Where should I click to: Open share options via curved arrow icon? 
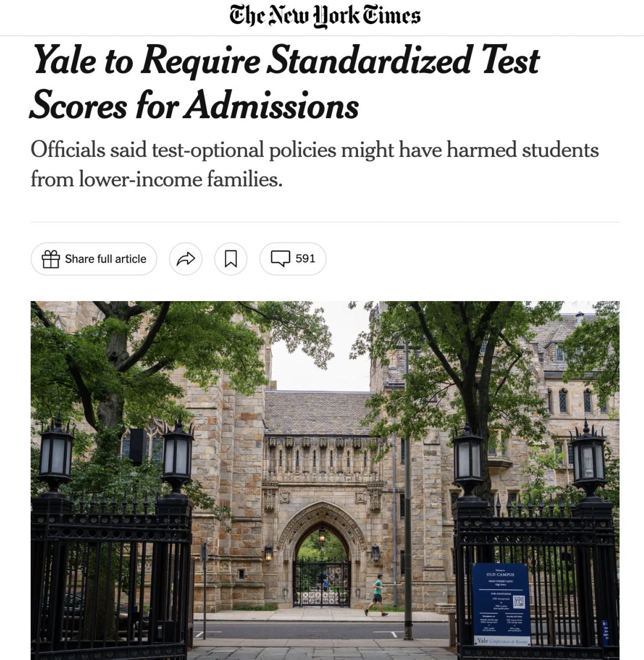pyautogui.click(x=186, y=259)
